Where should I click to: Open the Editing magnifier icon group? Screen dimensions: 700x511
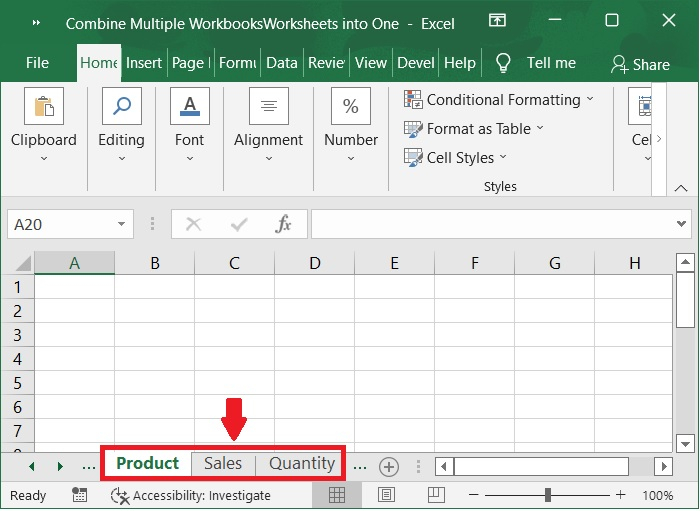pyautogui.click(x=121, y=106)
